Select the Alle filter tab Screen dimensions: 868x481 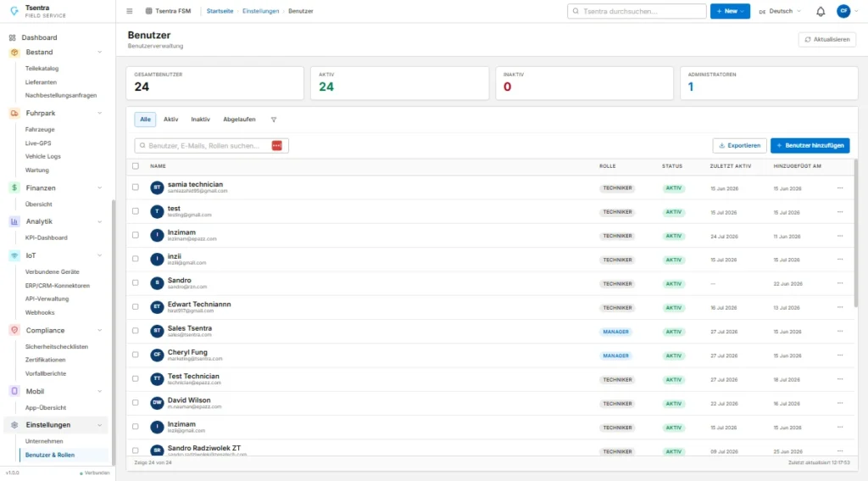coord(145,120)
